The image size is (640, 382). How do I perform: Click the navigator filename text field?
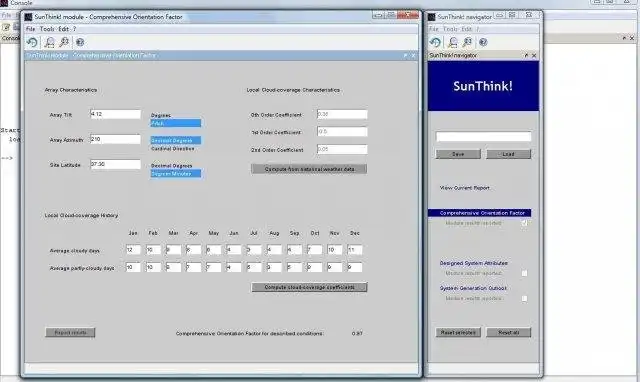pyautogui.click(x=483, y=137)
